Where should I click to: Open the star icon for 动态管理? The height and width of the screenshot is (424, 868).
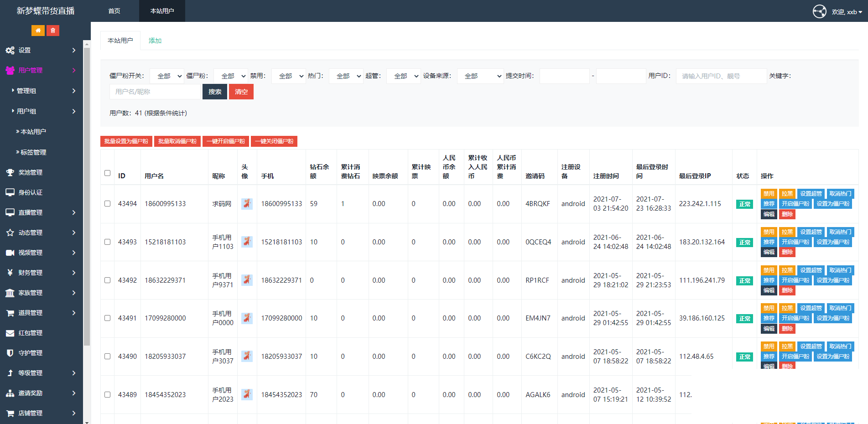(10, 233)
